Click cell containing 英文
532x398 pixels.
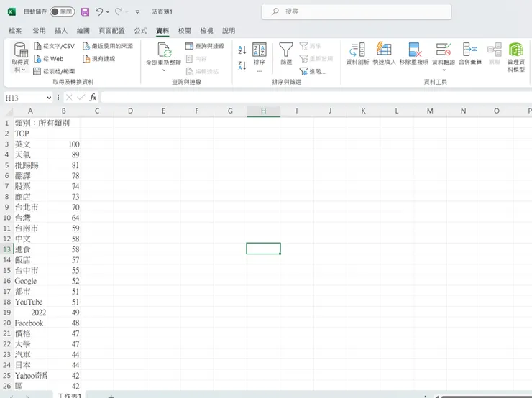(30, 144)
